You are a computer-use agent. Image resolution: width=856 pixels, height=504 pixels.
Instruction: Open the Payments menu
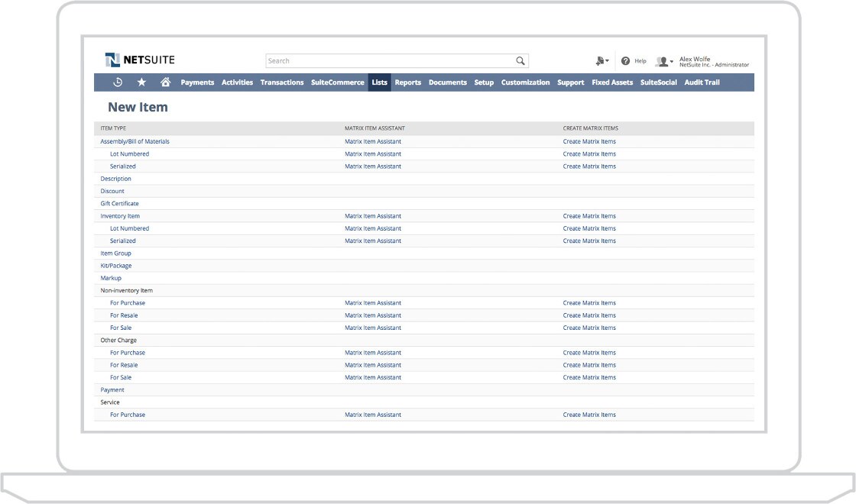pos(197,82)
